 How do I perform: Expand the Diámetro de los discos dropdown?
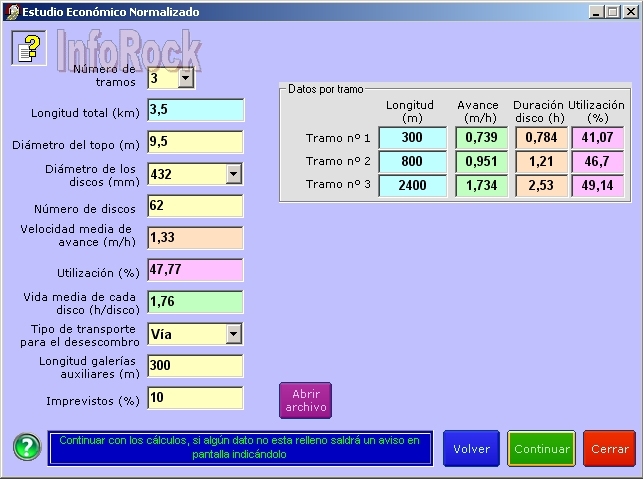pos(233,174)
